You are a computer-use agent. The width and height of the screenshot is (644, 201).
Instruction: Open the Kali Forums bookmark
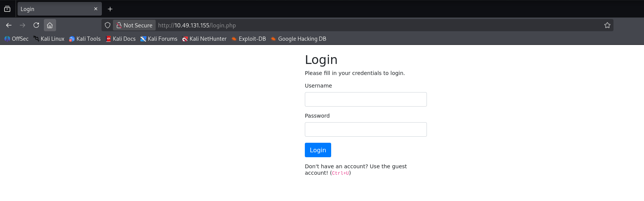tap(159, 39)
